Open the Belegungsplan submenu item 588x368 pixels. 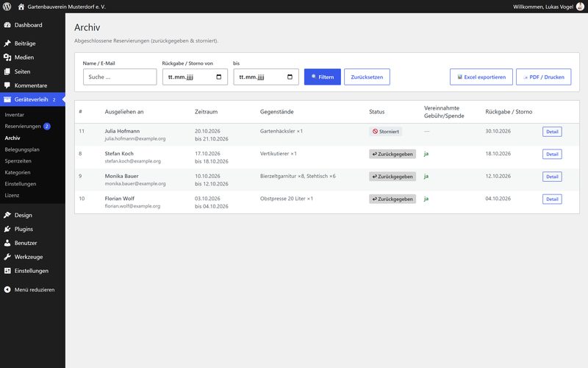(x=22, y=149)
